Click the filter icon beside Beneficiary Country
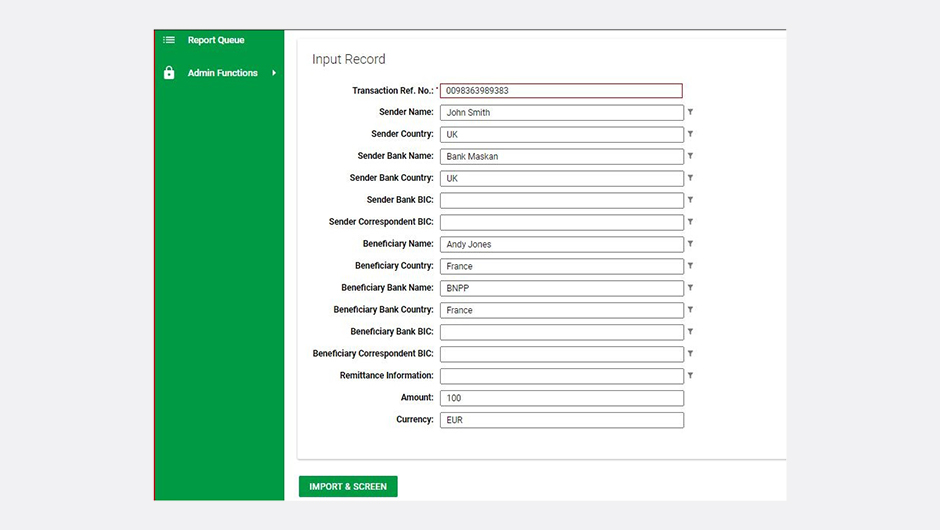Image resolution: width=940 pixels, height=530 pixels. 690,266
